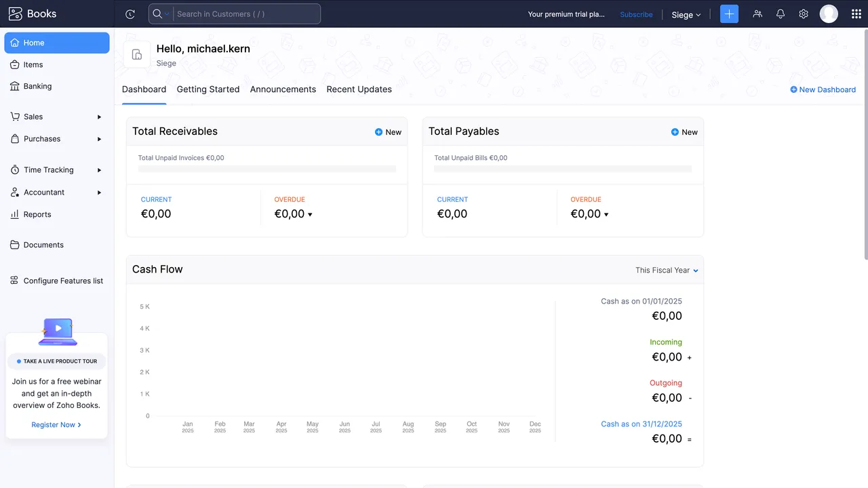
Task: Expand the Accountant submenu arrow
Action: click(x=99, y=192)
